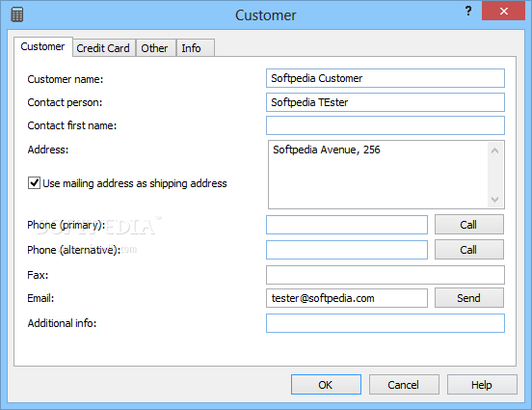Click the 'Contact first name:' label
The height and width of the screenshot is (410, 532).
click(x=72, y=125)
